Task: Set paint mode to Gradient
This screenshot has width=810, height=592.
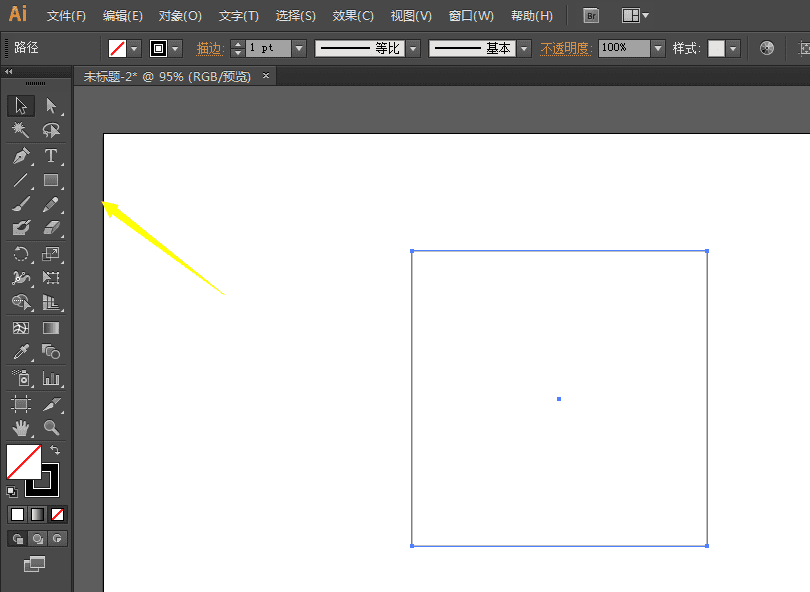Action: [x=37, y=515]
